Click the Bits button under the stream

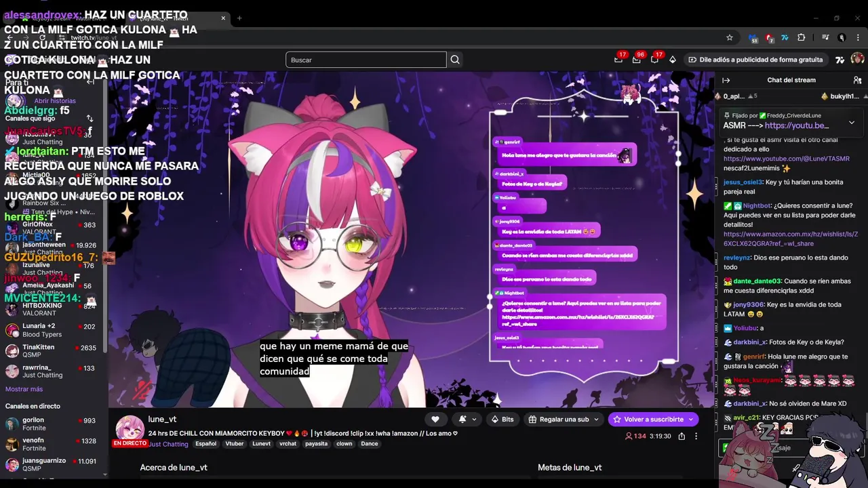pos(502,420)
